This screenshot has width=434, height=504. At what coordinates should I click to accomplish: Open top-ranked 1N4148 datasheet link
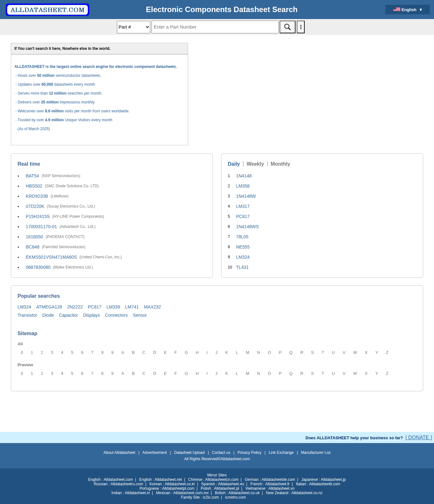pyautogui.click(x=244, y=176)
